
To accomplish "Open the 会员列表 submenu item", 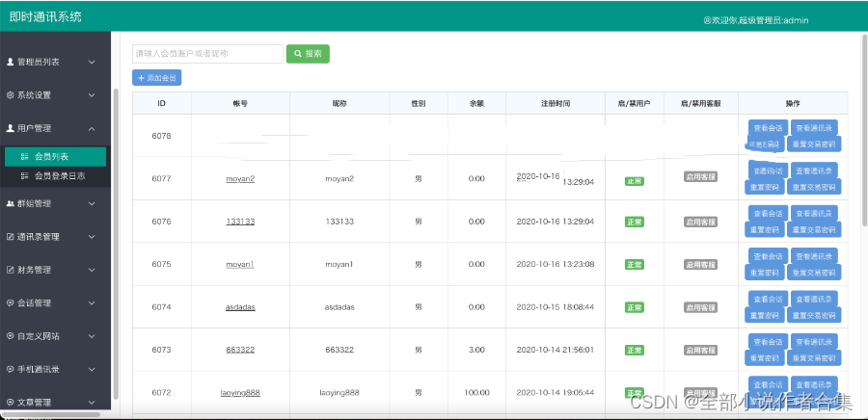I will pyautogui.click(x=55, y=157).
